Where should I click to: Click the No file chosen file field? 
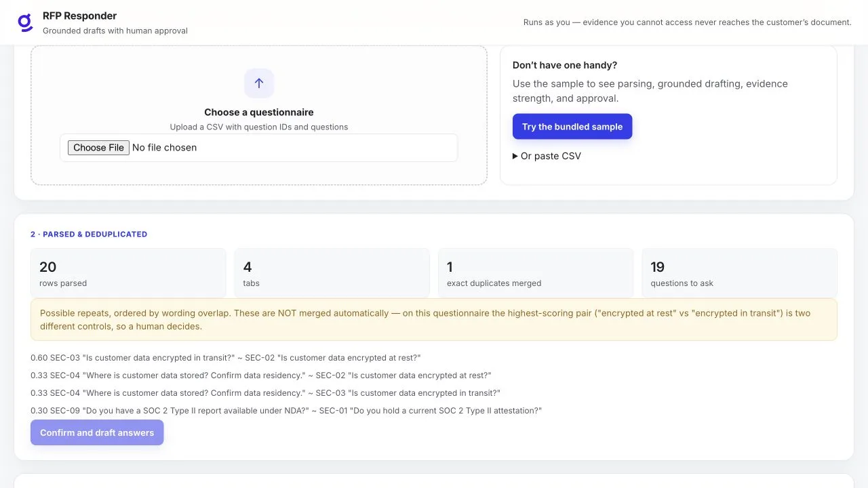[x=259, y=148]
